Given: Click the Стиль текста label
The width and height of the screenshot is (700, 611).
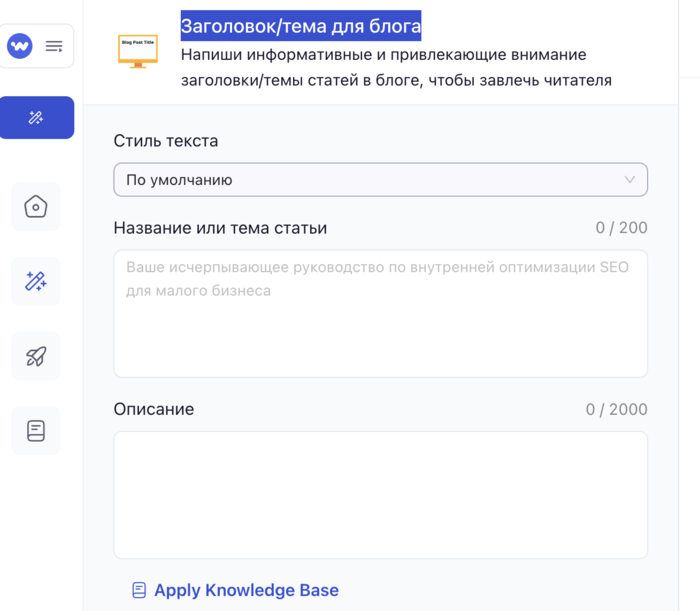Looking at the screenshot, I should [x=166, y=141].
